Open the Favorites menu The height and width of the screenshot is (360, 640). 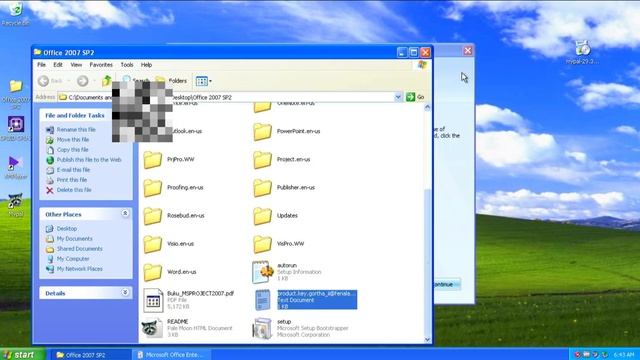[x=101, y=65]
